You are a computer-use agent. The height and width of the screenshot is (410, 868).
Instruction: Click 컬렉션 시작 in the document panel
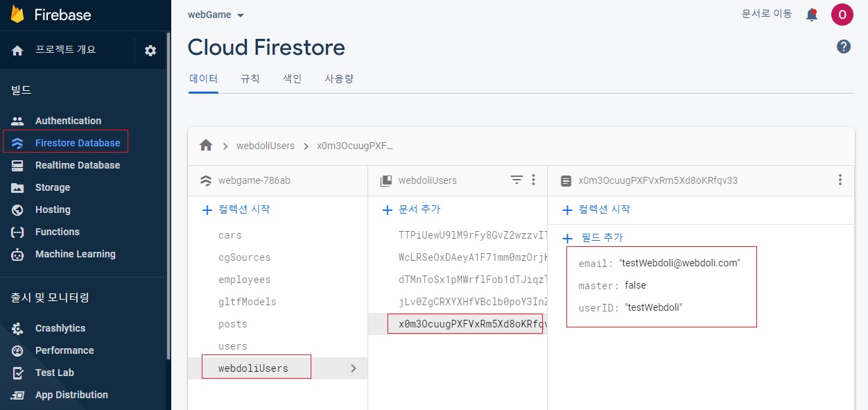(604, 210)
